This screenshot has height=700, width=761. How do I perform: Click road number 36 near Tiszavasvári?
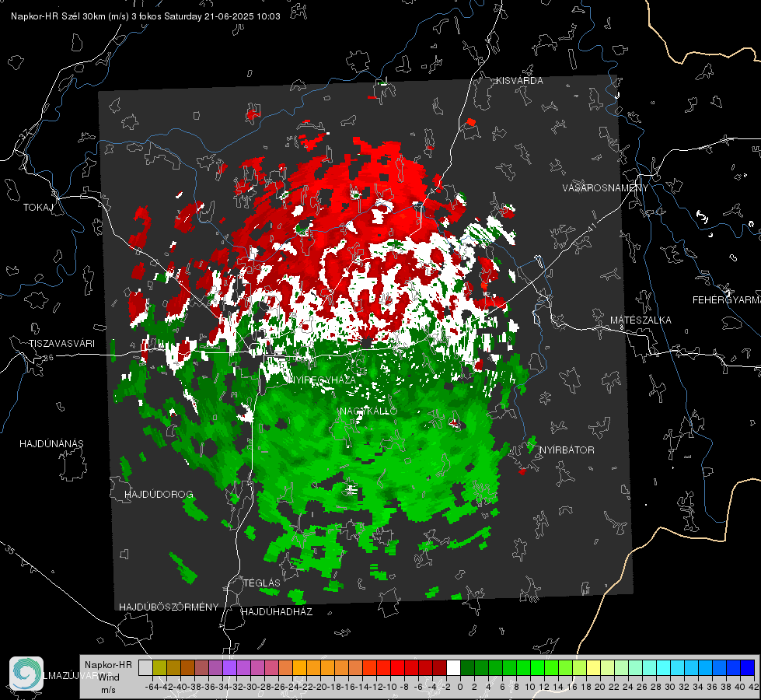coord(48,358)
